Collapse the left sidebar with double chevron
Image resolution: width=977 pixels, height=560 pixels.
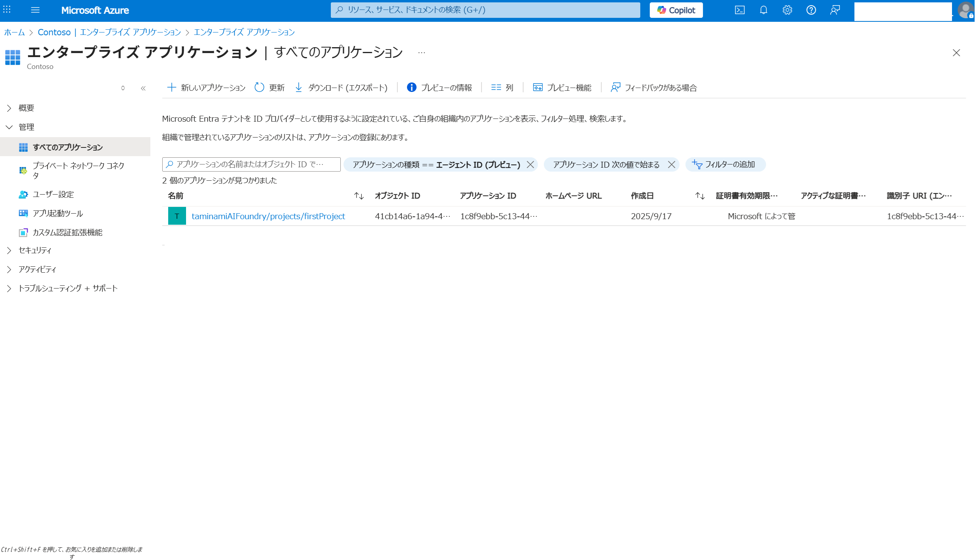(x=144, y=88)
